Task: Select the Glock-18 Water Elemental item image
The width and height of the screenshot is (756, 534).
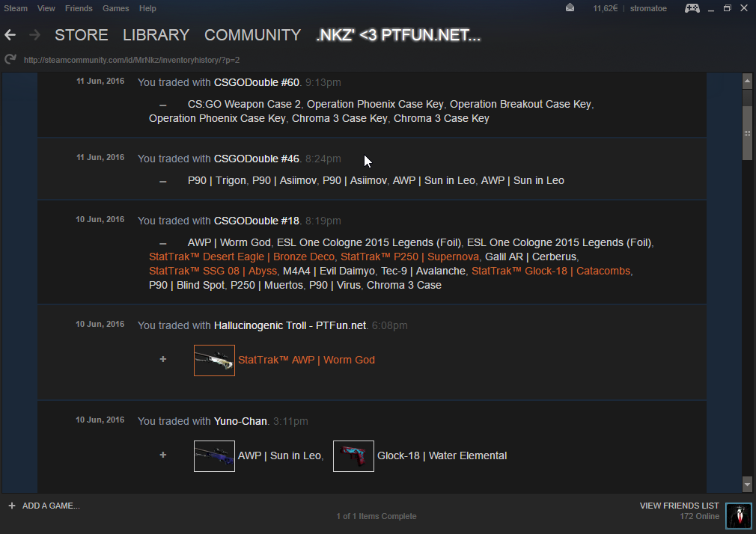Action: [x=353, y=456]
